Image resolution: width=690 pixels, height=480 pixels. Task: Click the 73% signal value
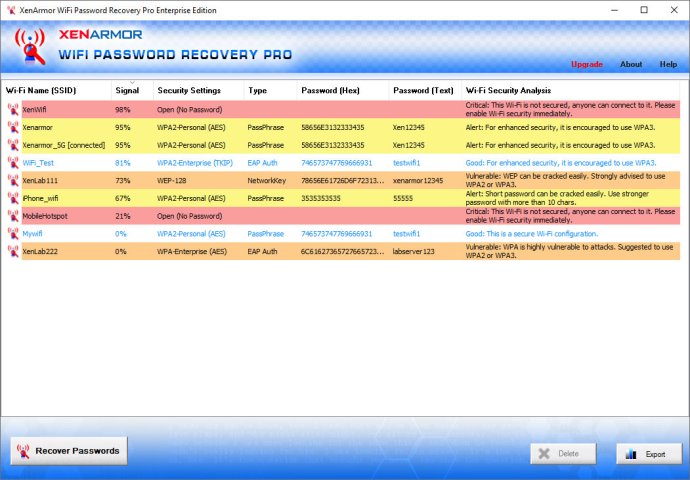(x=123, y=180)
